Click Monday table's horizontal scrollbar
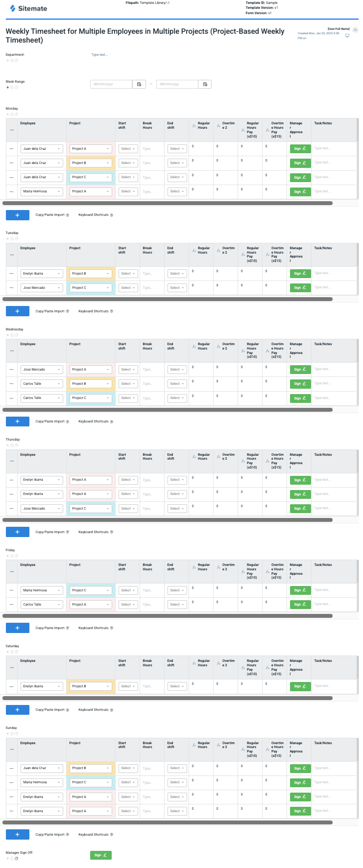This screenshot has height=868, width=363. pyautogui.click(x=168, y=203)
